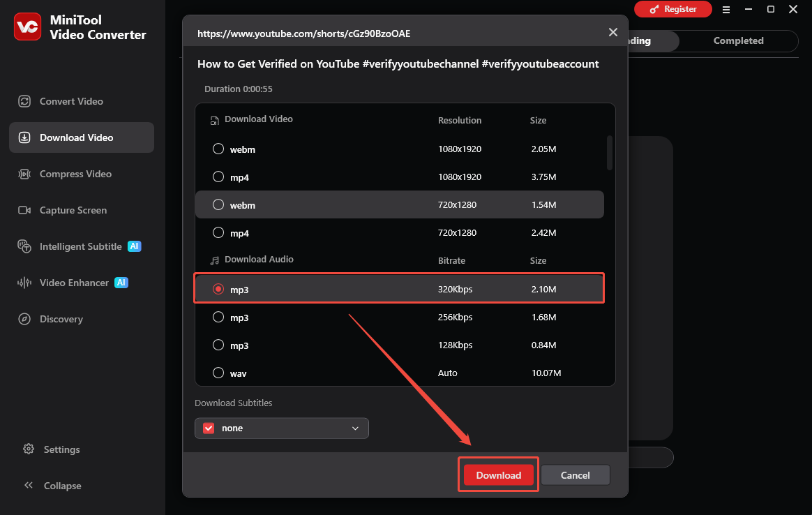Click the Compress Video sidebar icon
This screenshot has width=812, height=515.
(24, 174)
